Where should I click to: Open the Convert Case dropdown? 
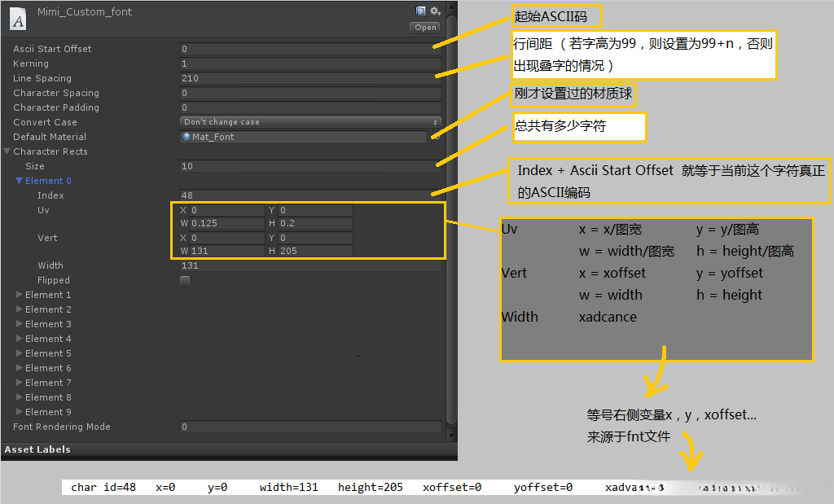[310, 122]
